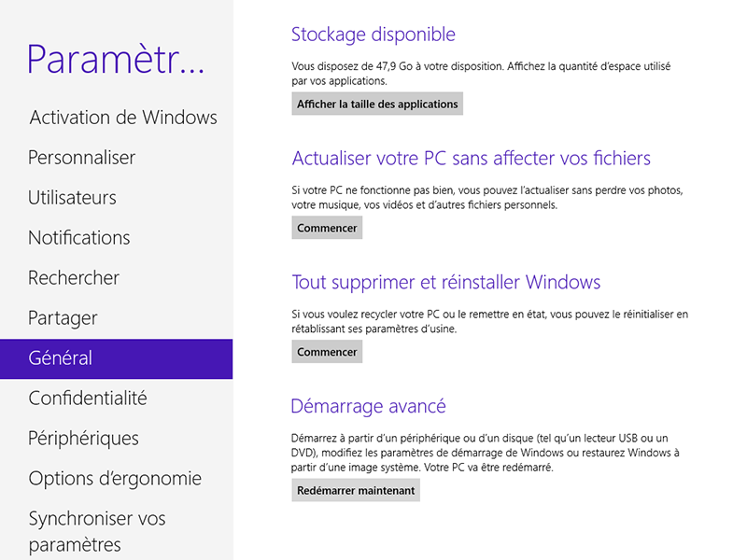This screenshot has height=560, width=747.
Task: Click the Tout supprimer et réinstaller Windows heading
Action: click(446, 282)
